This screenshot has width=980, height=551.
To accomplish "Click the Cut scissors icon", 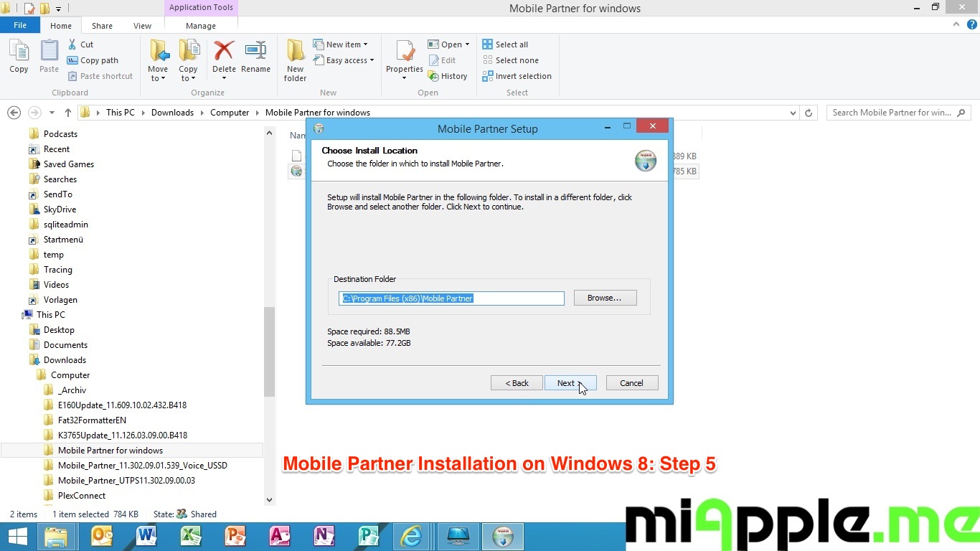I will coord(73,44).
